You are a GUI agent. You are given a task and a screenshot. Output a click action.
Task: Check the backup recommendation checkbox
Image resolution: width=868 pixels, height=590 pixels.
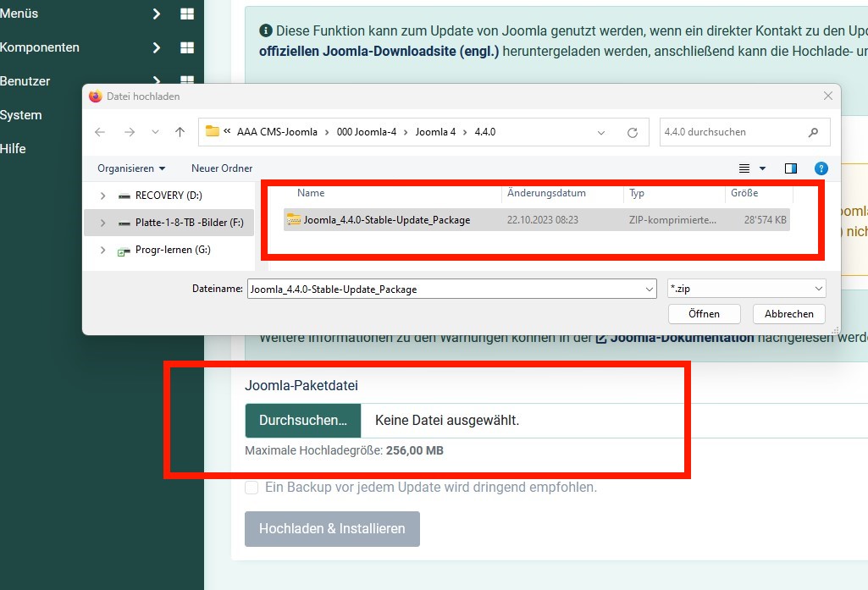(252, 488)
